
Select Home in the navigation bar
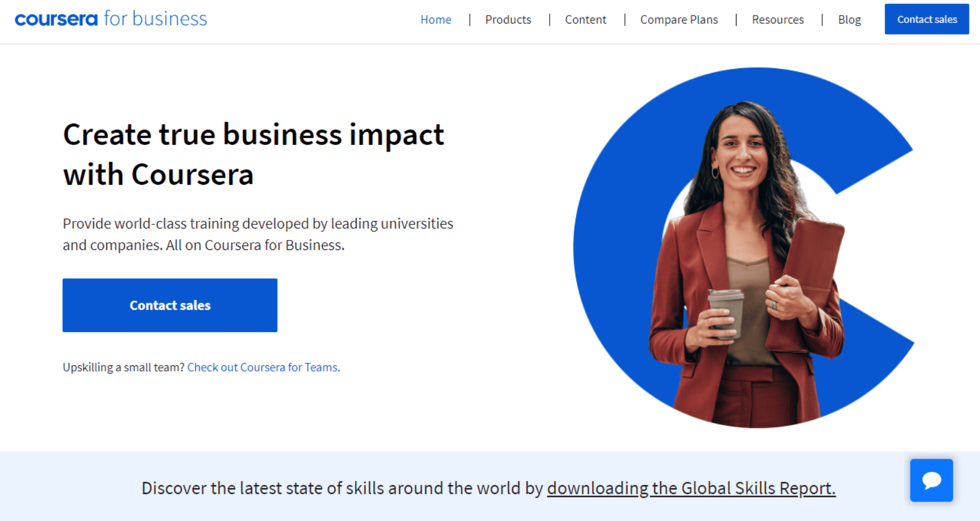pyautogui.click(x=435, y=19)
